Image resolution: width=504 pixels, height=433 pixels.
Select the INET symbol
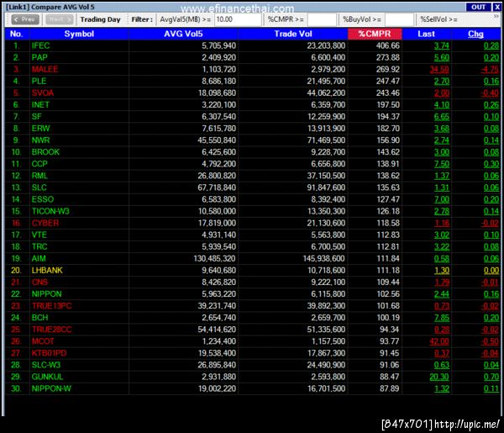coord(40,105)
